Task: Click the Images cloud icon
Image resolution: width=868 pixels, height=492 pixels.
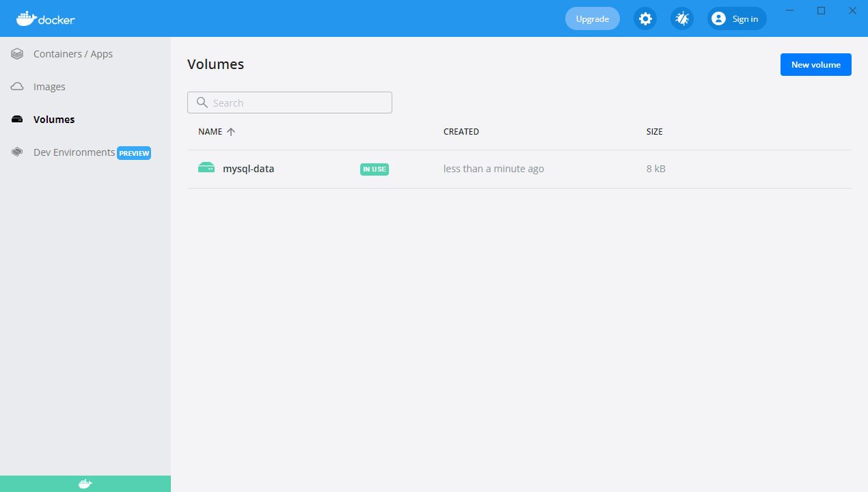Action: tap(17, 87)
